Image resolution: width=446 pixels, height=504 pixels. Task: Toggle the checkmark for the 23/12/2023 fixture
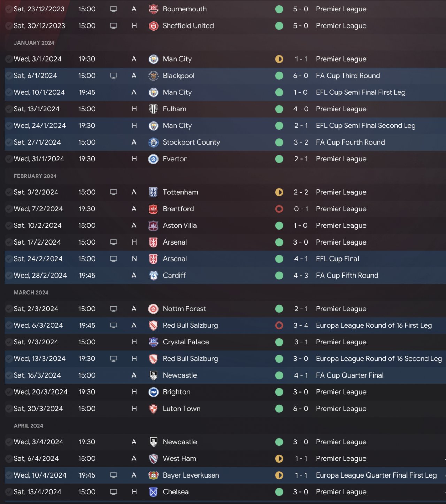point(9,9)
